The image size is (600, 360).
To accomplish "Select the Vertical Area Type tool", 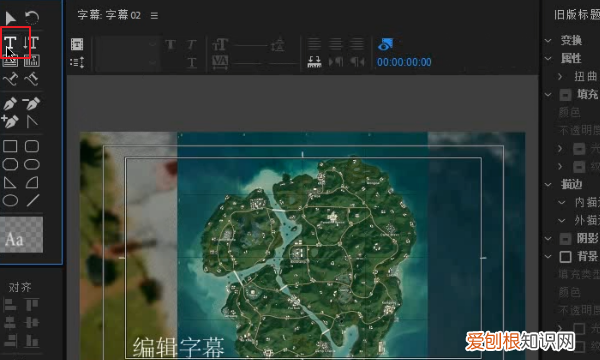I will pos(32,60).
